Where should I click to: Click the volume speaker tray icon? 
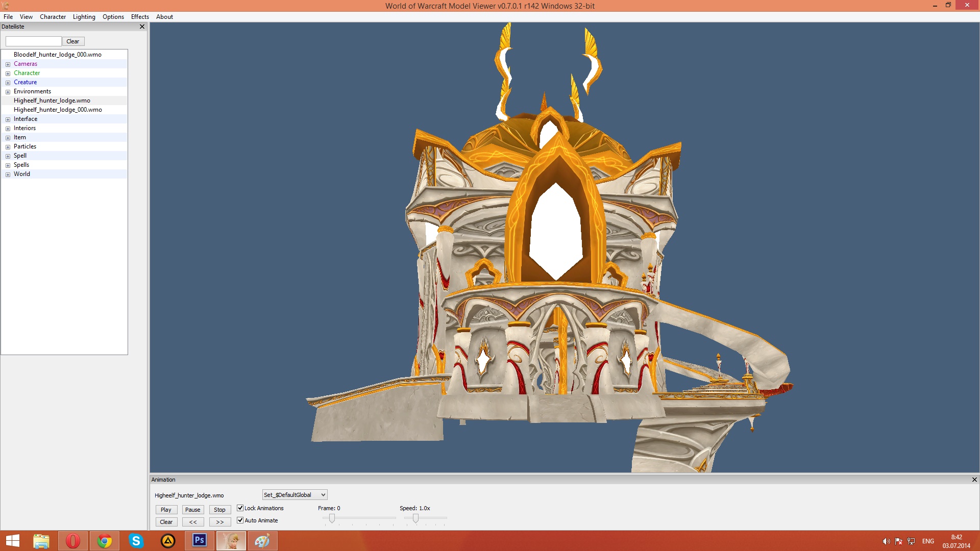pos(886,541)
